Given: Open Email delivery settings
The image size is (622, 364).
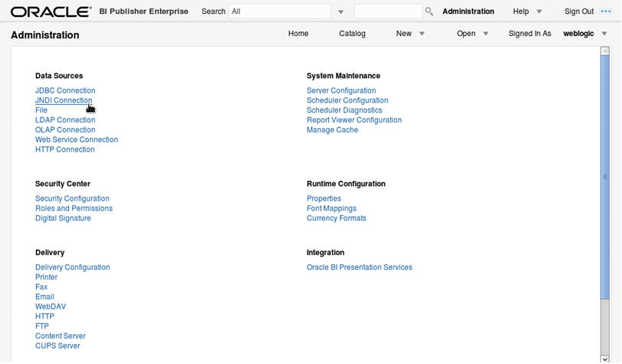Looking at the screenshot, I should (44, 297).
